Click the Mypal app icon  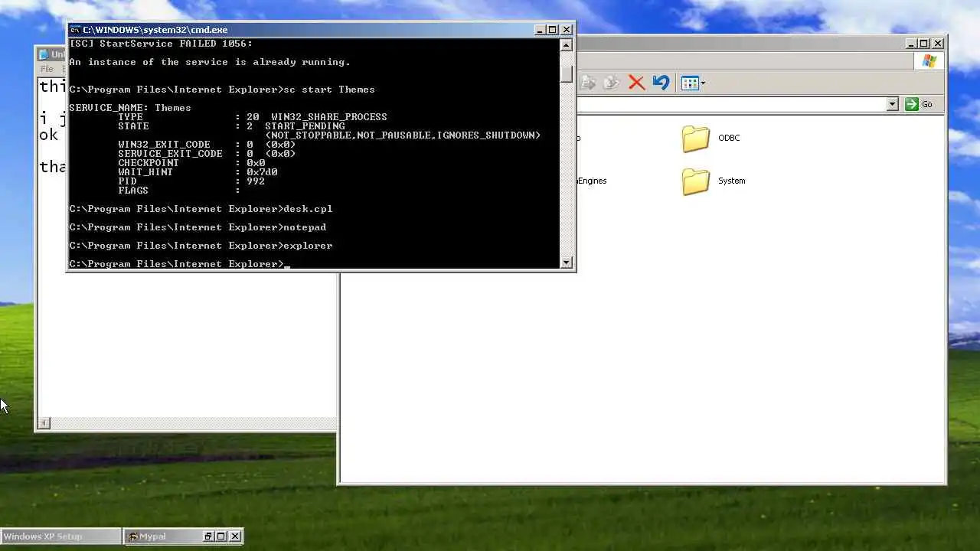click(132, 536)
